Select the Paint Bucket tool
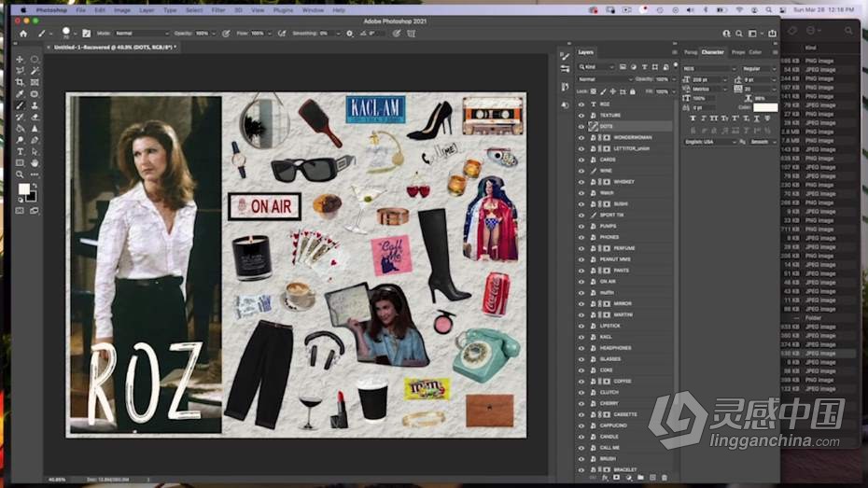This screenshot has height=488, width=868. click(20, 129)
